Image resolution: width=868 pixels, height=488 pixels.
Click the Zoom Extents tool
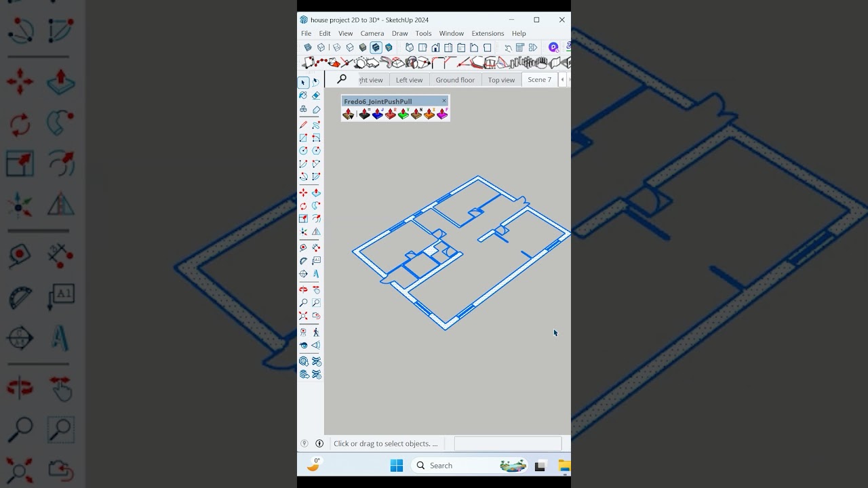[303, 316]
